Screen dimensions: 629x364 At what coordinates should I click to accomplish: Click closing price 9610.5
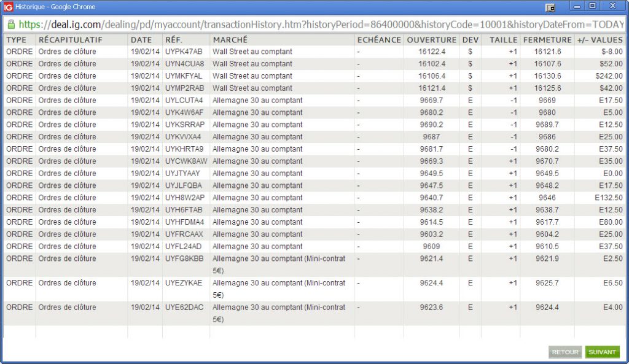click(547, 246)
